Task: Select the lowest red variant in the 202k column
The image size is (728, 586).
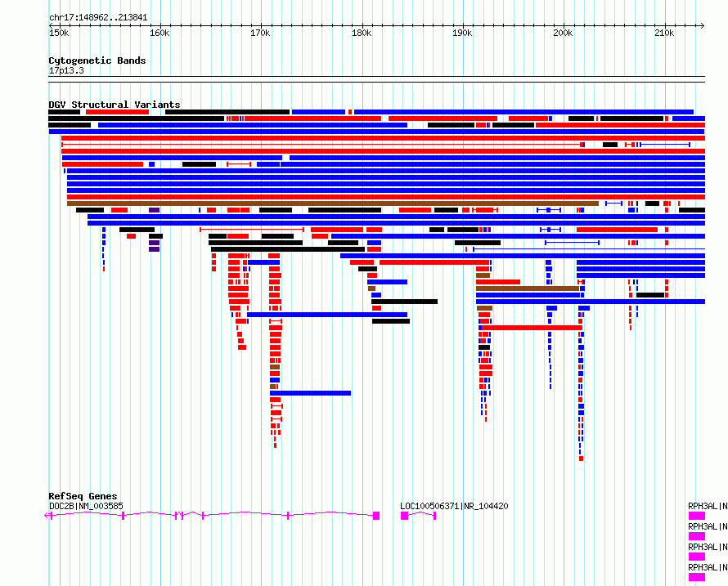Action: point(581,459)
